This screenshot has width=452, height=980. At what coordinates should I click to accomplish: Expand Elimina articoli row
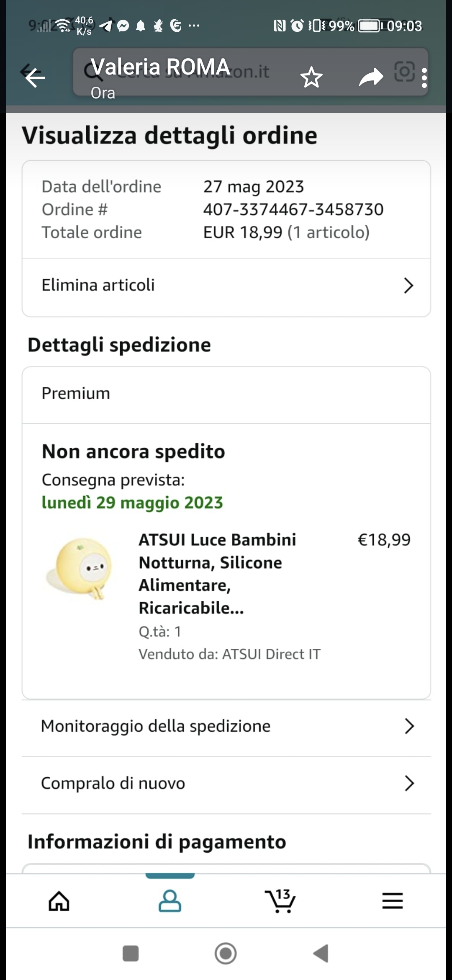click(226, 286)
